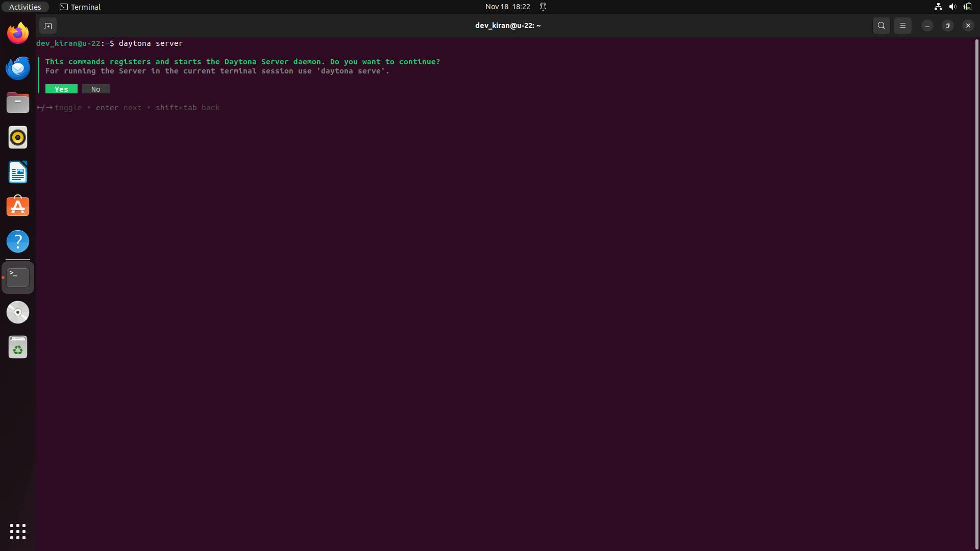Focus Terminal icon in the dock

18,278
